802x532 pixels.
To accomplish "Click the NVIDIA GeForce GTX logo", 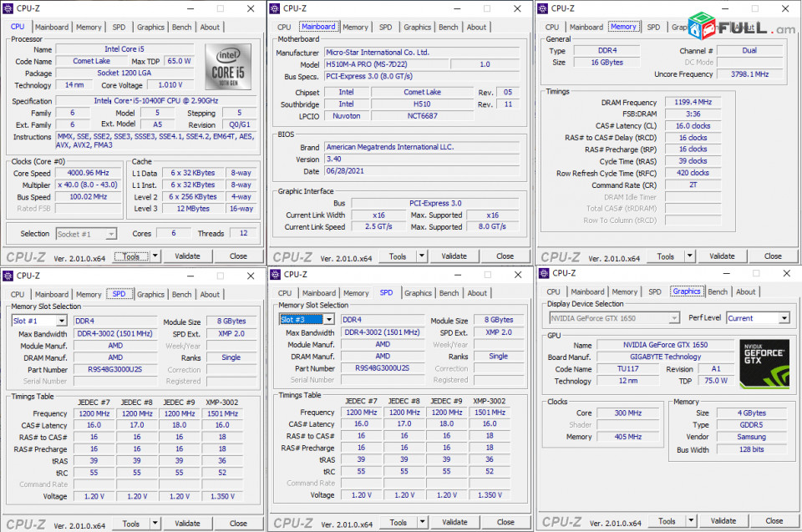I will coord(764,363).
